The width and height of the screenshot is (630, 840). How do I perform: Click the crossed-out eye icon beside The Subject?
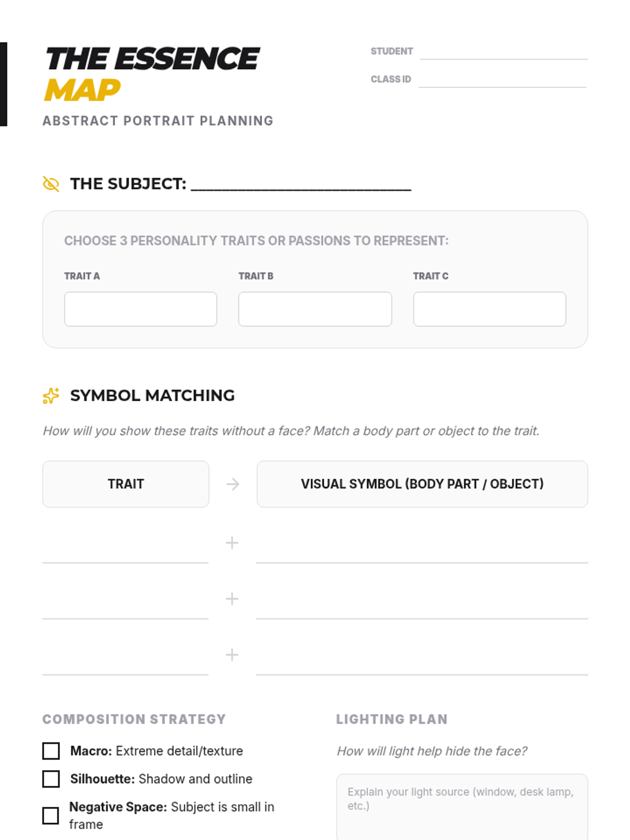51,184
